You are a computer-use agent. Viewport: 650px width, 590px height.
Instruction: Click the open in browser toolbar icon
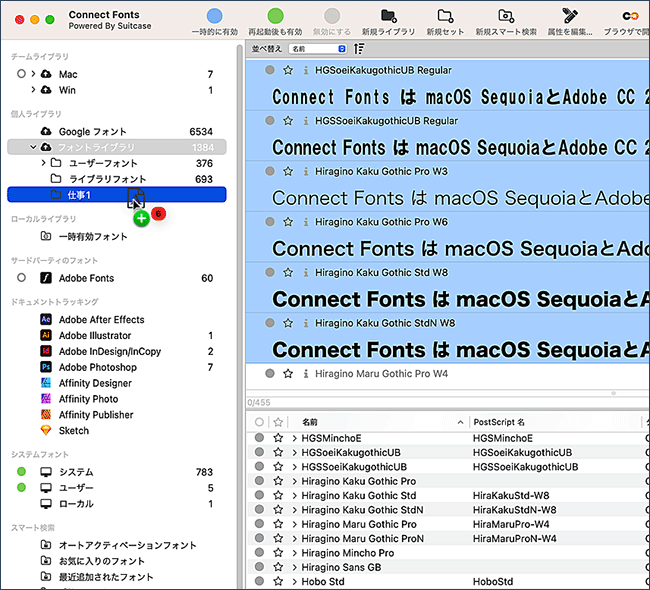pos(630,16)
